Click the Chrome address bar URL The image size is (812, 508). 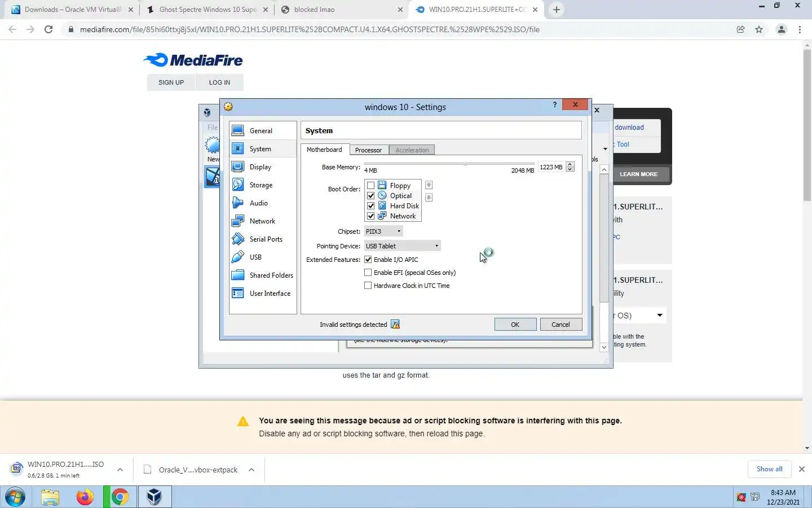pos(310,29)
